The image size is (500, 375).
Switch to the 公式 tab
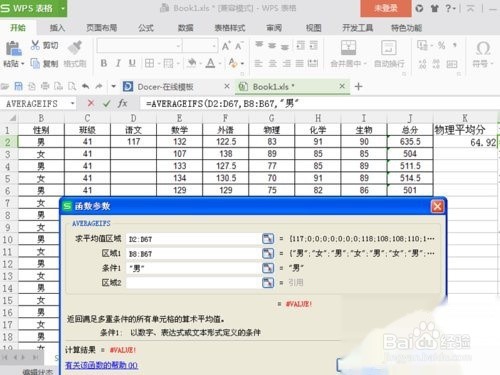pos(146,28)
